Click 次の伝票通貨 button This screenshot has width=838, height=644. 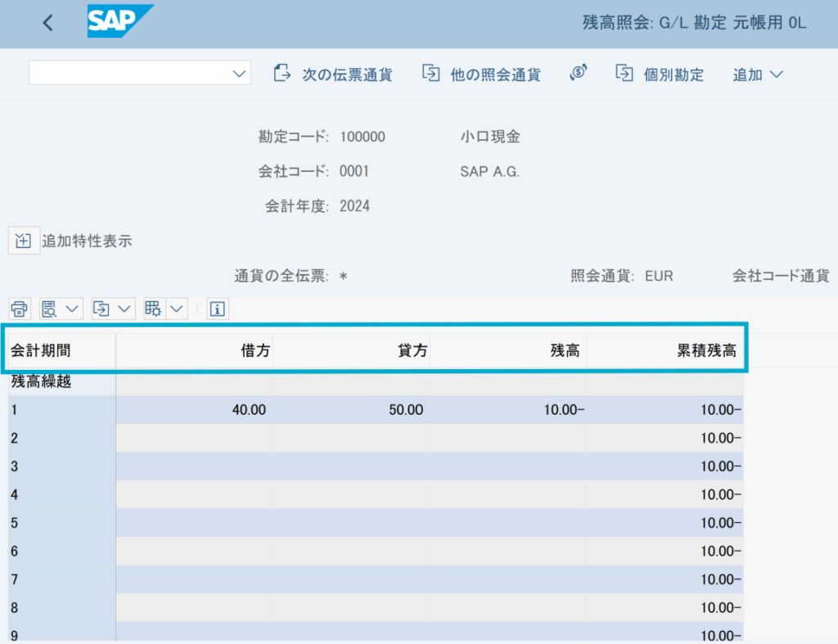click(x=333, y=74)
